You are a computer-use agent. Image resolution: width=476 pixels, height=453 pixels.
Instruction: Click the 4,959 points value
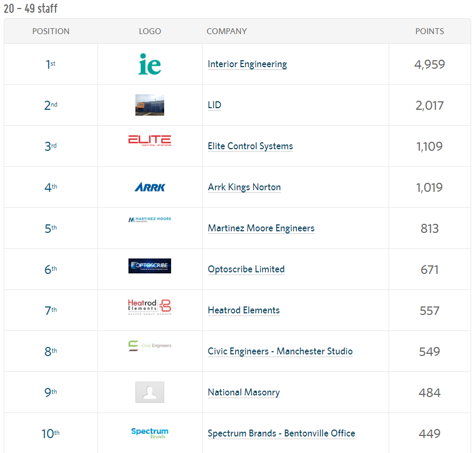[x=430, y=64]
